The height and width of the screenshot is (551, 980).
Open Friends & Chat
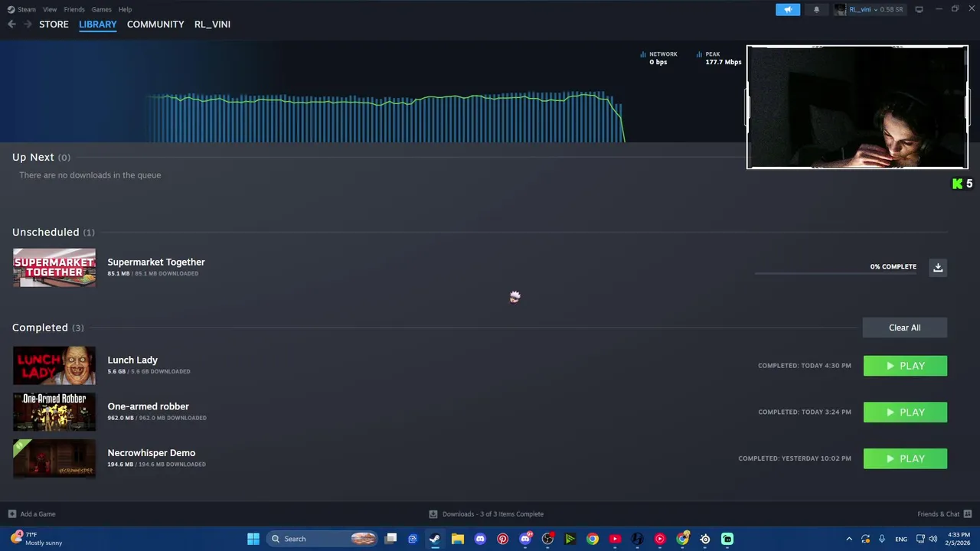pyautogui.click(x=938, y=514)
